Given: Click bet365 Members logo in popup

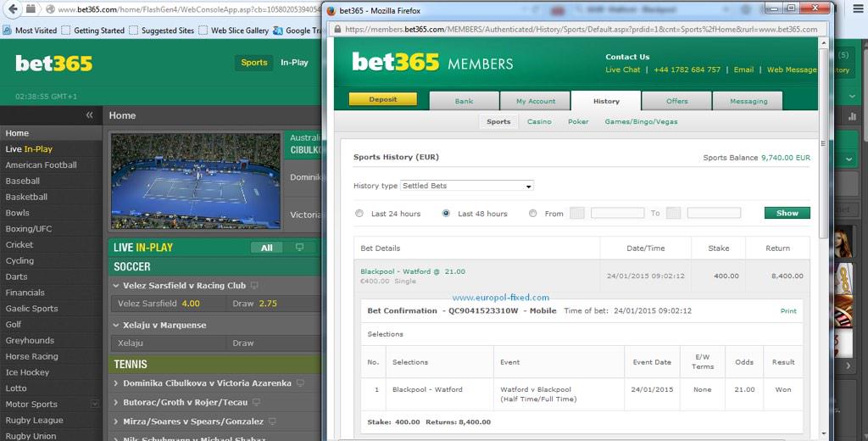Looking at the screenshot, I should (x=432, y=63).
